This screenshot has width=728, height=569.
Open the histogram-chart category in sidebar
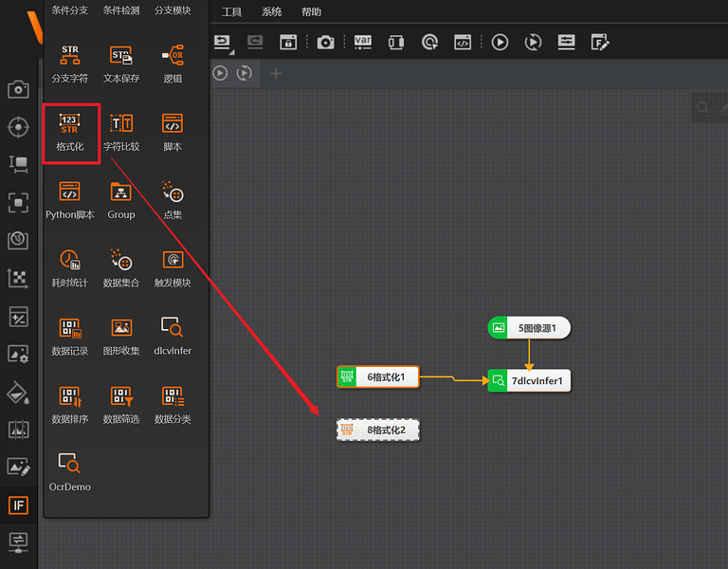19,430
